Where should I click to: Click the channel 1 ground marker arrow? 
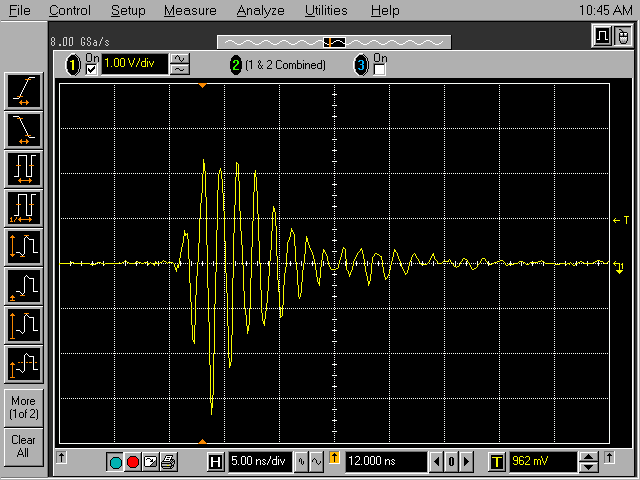(619, 268)
